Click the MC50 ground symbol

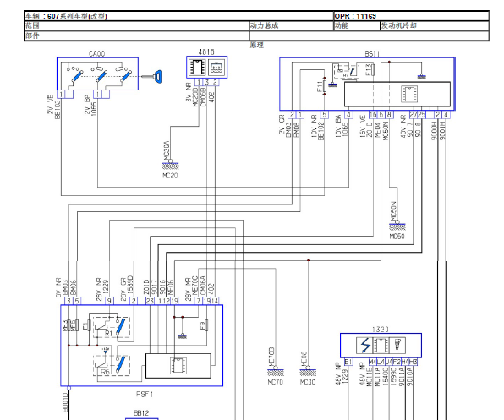(x=397, y=226)
